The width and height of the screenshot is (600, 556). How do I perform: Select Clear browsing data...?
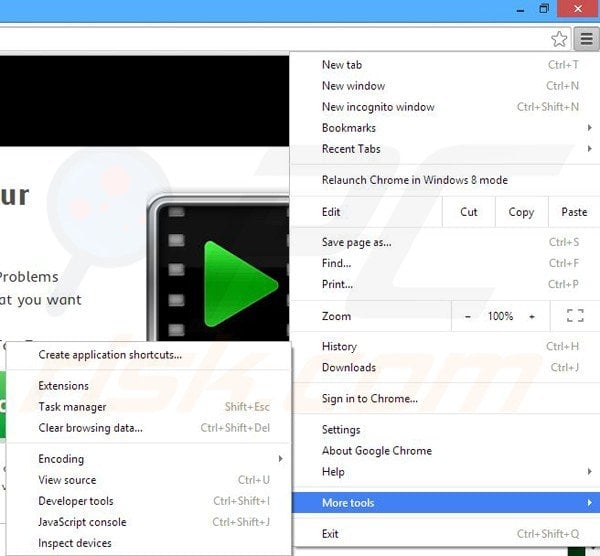click(149, 428)
